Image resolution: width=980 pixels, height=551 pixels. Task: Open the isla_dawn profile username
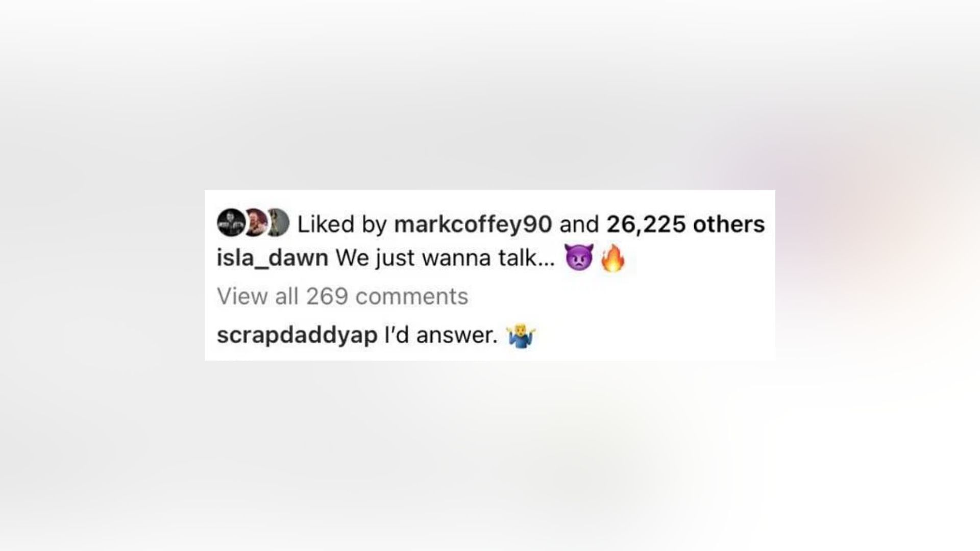(273, 258)
